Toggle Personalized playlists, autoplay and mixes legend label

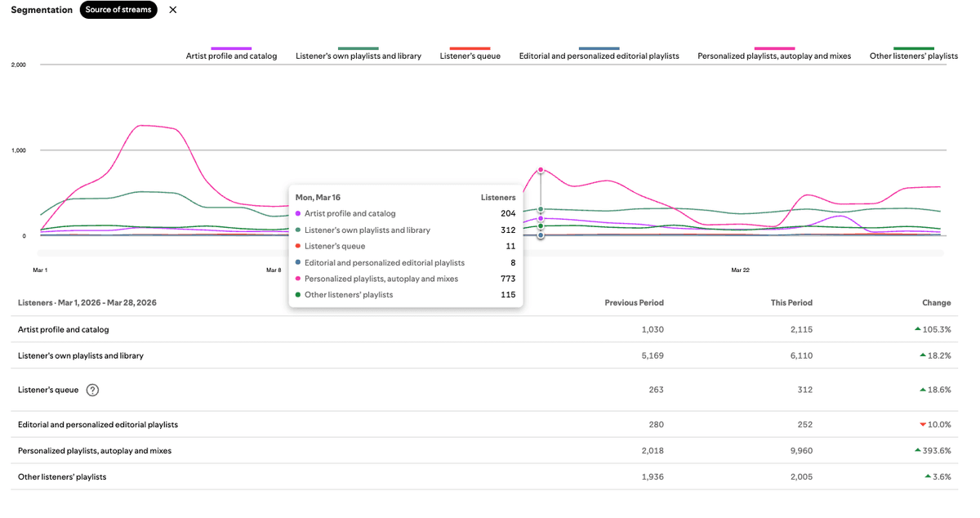(x=774, y=56)
